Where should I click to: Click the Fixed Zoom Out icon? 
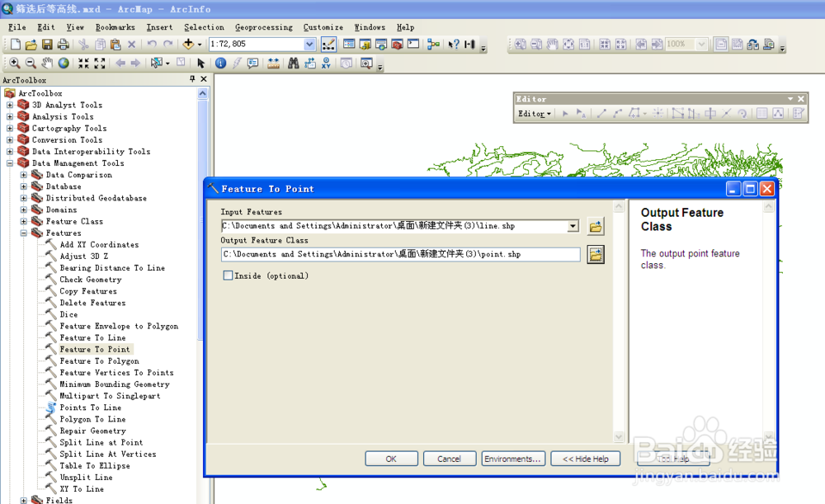(100, 64)
